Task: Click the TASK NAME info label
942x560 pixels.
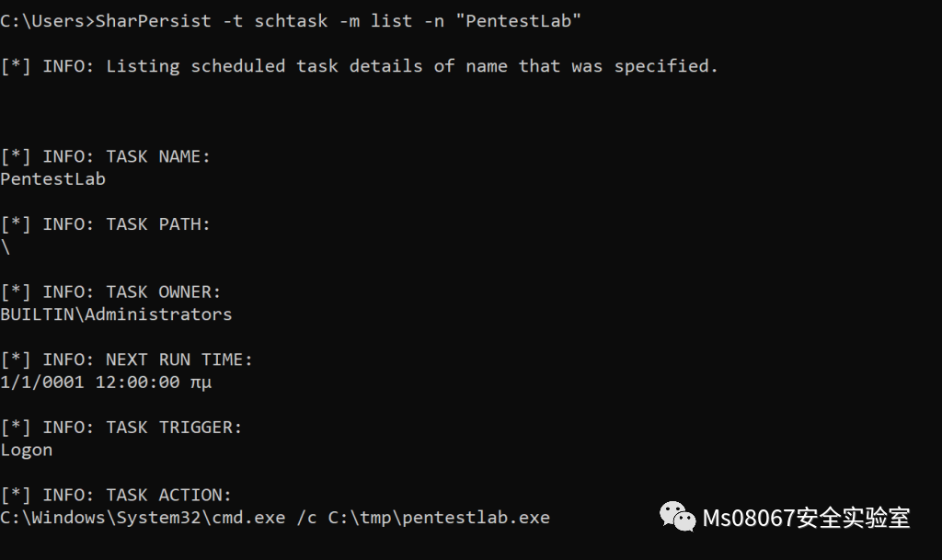Action: coord(106,156)
